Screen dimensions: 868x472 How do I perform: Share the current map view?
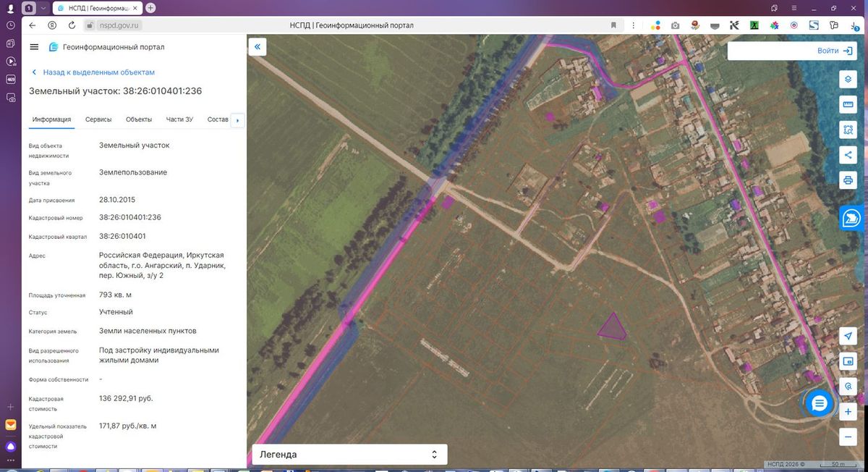pyautogui.click(x=848, y=155)
